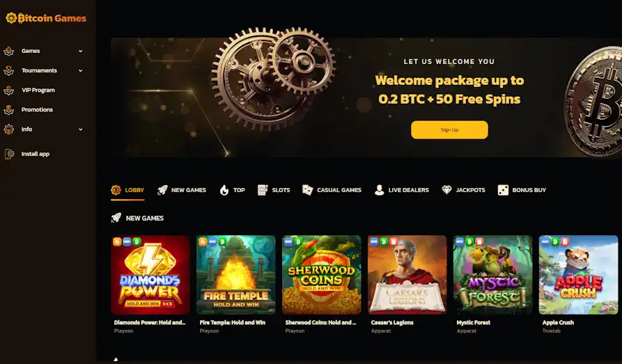Click the slot machine icon for Slots
The width and height of the screenshot is (622, 364).
click(x=263, y=190)
